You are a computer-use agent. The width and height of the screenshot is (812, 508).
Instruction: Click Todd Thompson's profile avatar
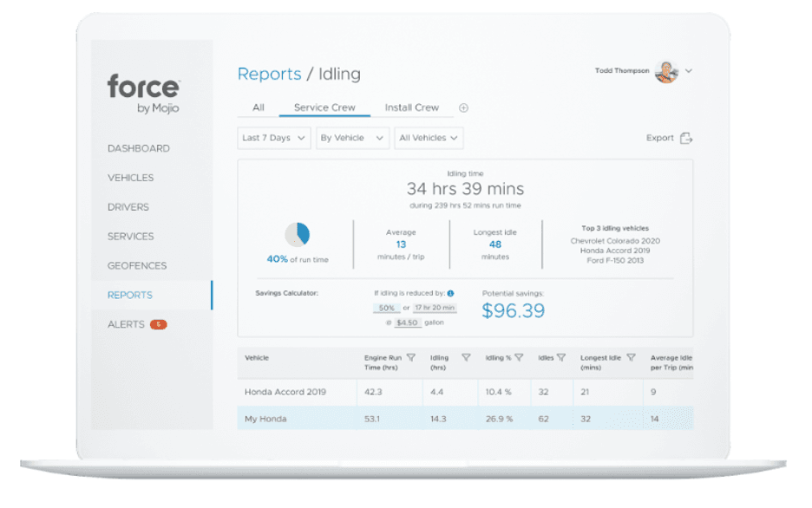[x=665, y=70]
